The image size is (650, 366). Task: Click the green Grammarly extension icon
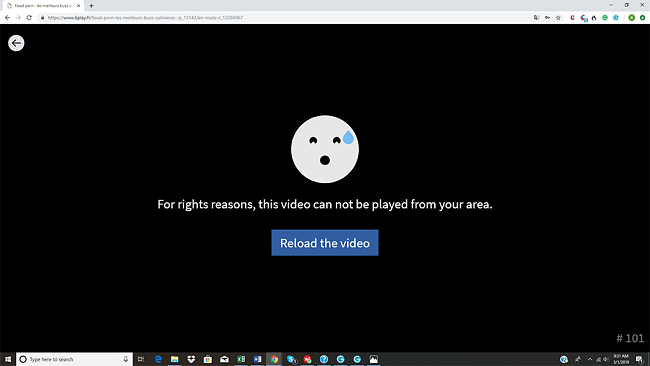click(x=605, y=18)
